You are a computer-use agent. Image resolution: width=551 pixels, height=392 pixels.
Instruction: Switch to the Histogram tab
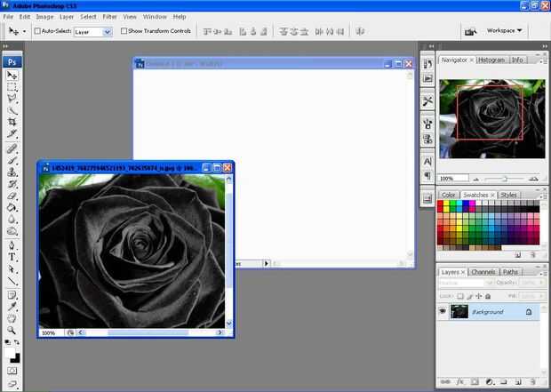point(491,60)
